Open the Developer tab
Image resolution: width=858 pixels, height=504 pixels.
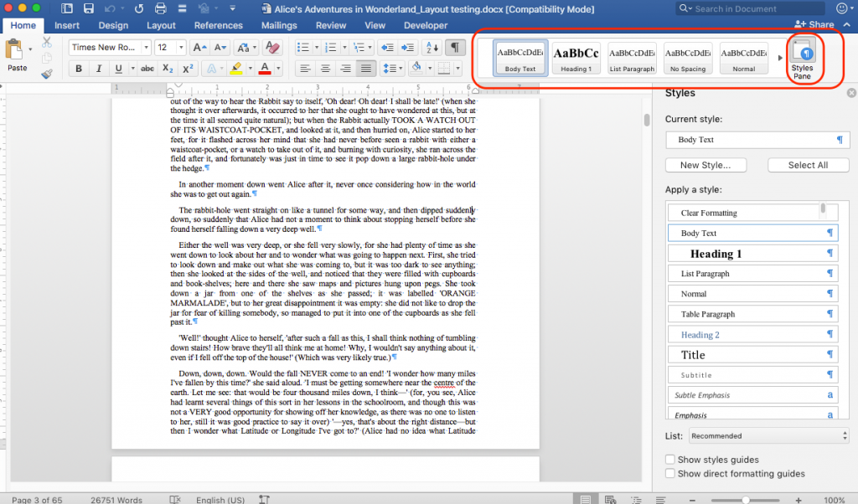(425, 25)
